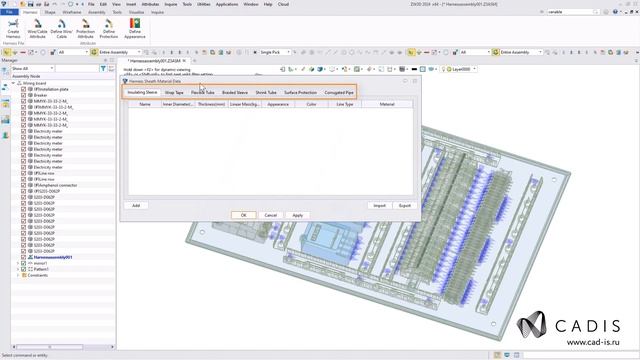
Task: Click the open folder icon in quick access bar
Action: (x=23, y=4)
